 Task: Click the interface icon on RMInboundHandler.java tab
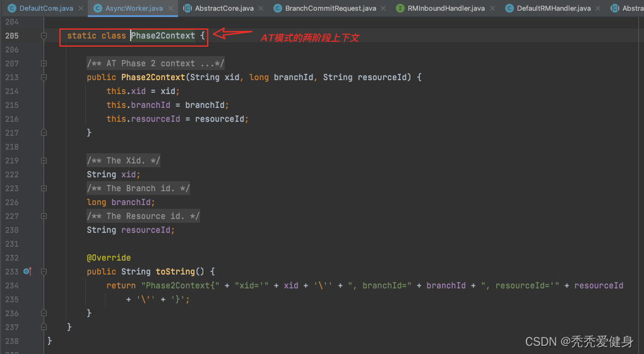coord(400,8)
